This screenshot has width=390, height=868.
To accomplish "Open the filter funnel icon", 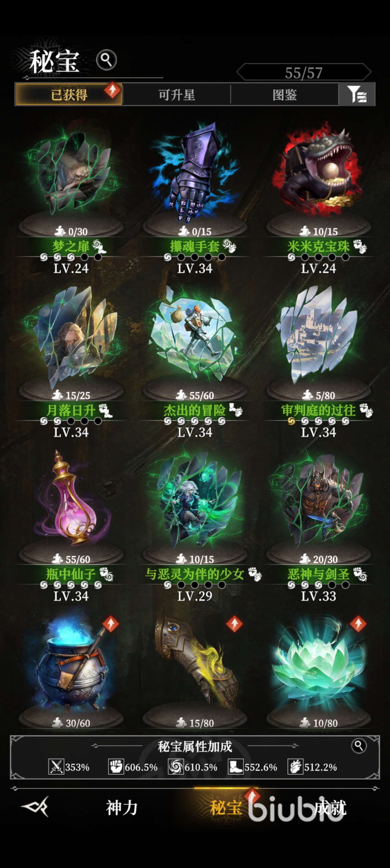I will pos(357,94).
